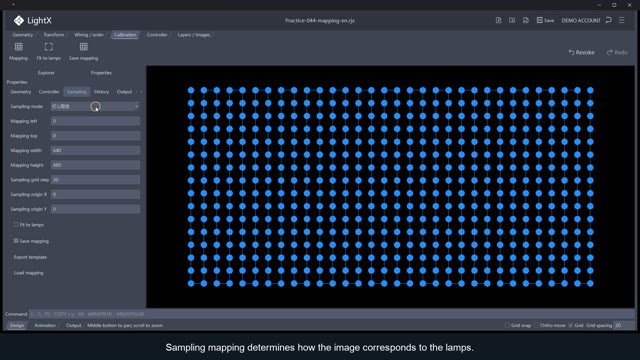640x360 pixels.
Task: Click the Load mapping button
Action: tap(29, 273)
